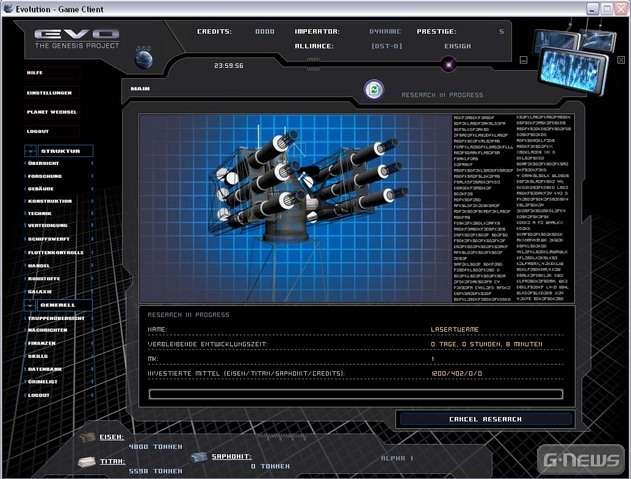Open Konstruktion under Struktur
The height and width of the screenshot is (479, 631).
click(50, 201)
